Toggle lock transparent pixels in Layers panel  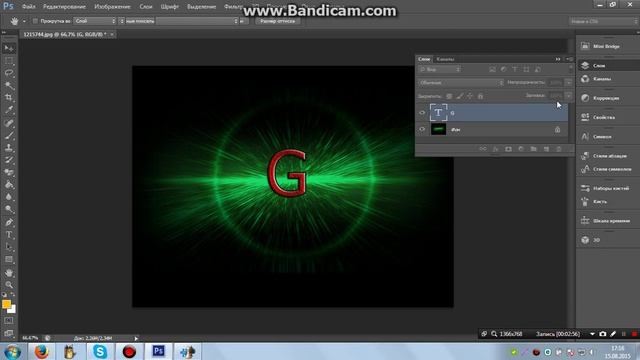click(449, 96)
